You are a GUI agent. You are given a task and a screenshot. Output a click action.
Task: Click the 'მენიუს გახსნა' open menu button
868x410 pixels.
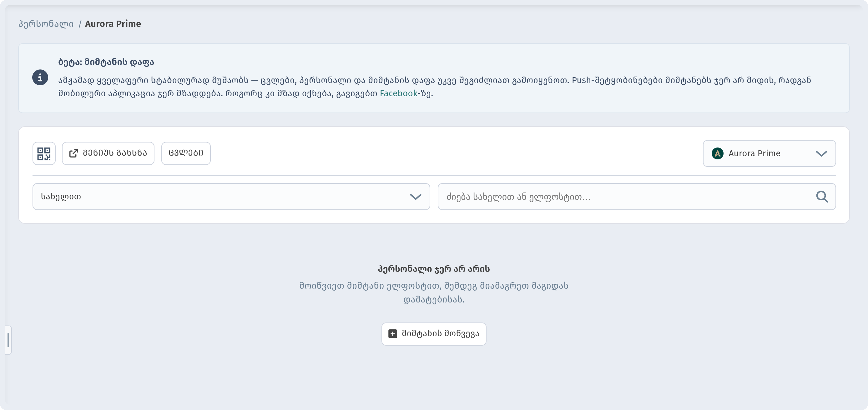108,153
